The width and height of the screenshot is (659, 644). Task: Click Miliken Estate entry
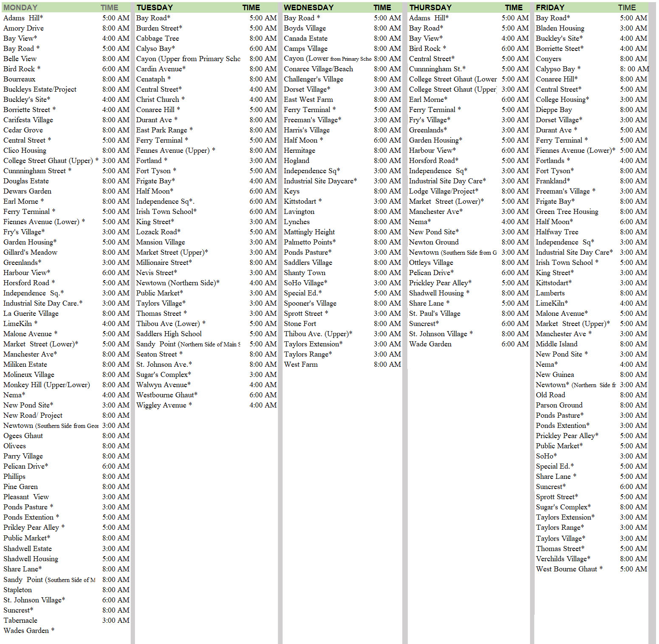click(25, 364)
